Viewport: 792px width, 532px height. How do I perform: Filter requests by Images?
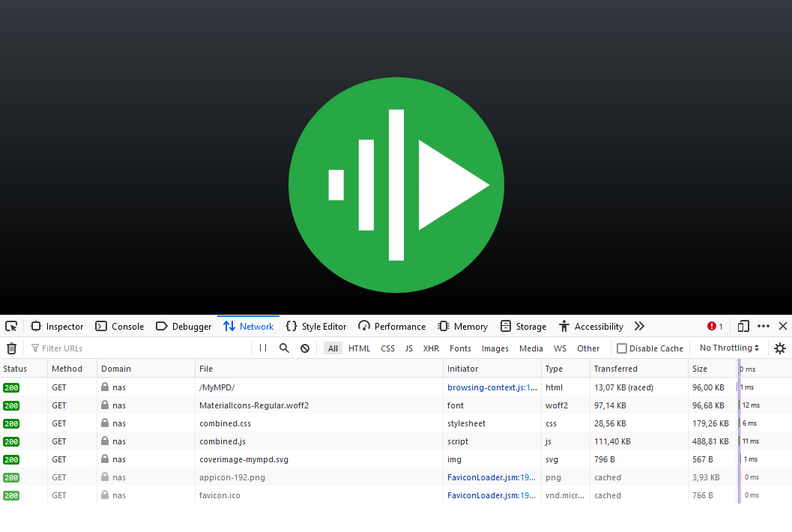tap(495, 348)
